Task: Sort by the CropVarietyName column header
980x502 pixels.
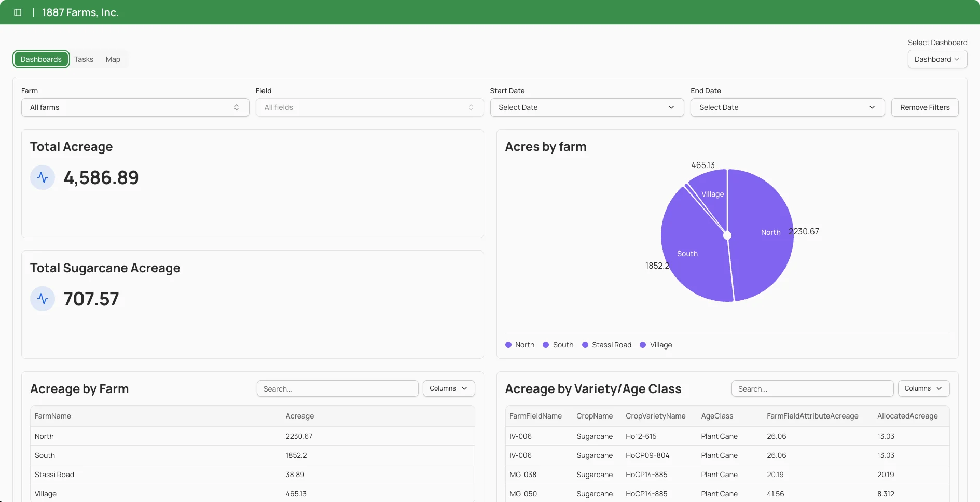Action: (x=655, y=416)
